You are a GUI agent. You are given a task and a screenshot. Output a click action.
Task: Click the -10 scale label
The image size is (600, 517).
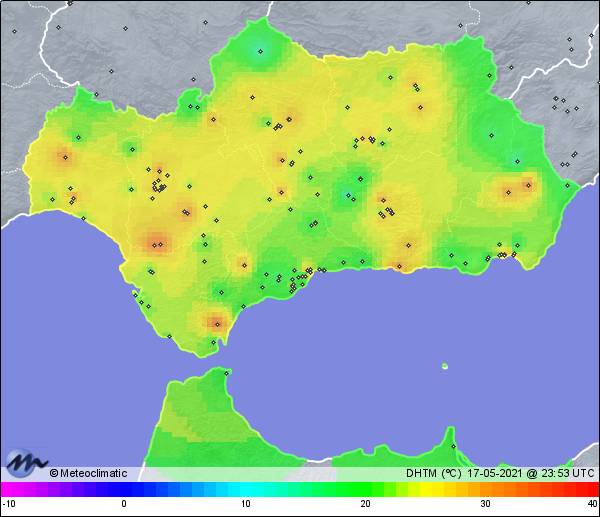[x=9, y=504]
